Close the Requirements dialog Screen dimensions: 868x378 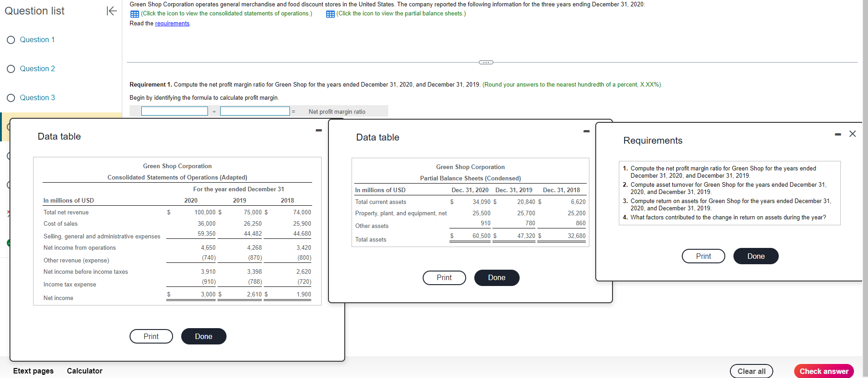[853, 134]
